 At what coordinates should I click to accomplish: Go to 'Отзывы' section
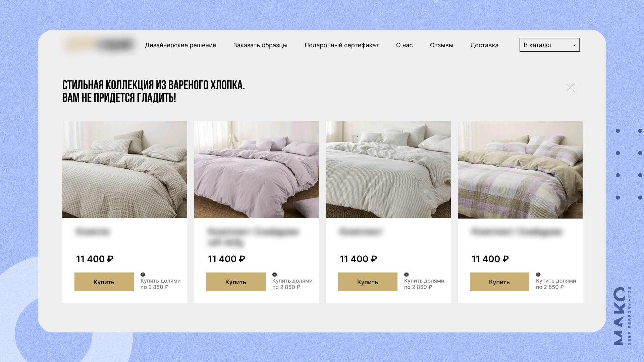click(441, 45)
